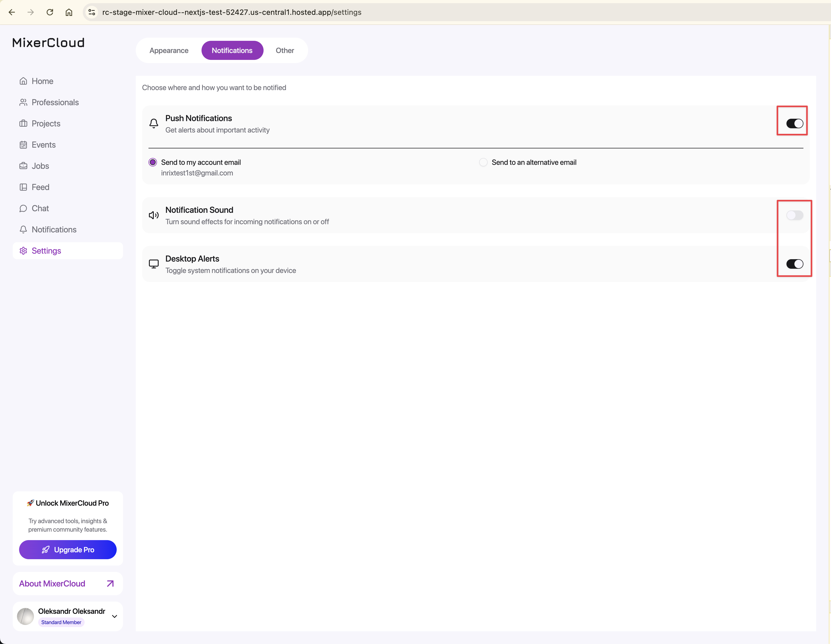
Task: Click the Home sidebar icon
Action: [x=23, y=81]
